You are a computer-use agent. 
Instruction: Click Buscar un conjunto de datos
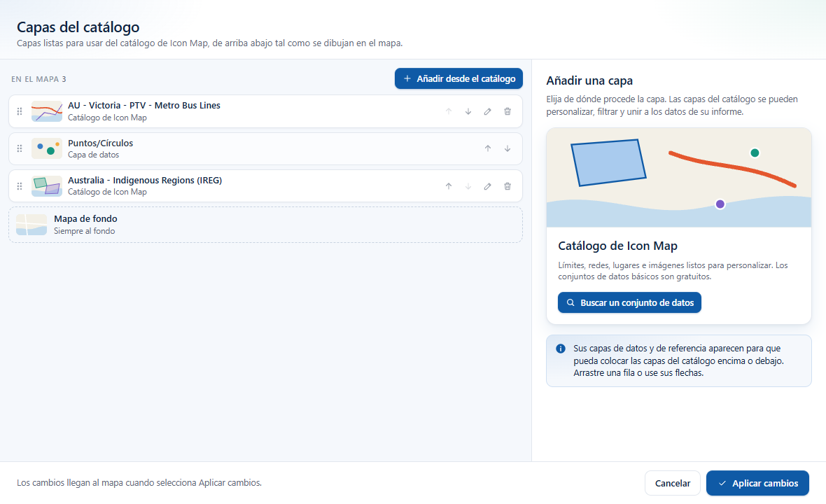(629, 303)
